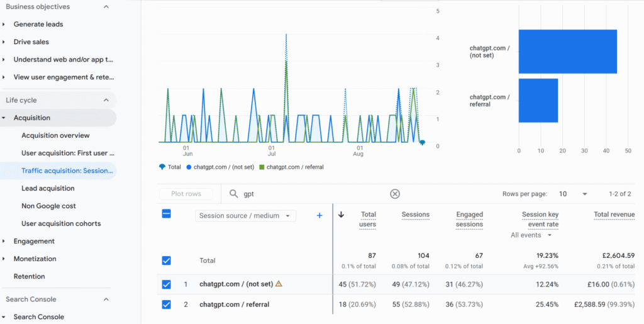The width and height of the screenshot is (644, 324).
Task: Uncheck the chatgpt.com / referral row checkbox
Action: point(166,304)
